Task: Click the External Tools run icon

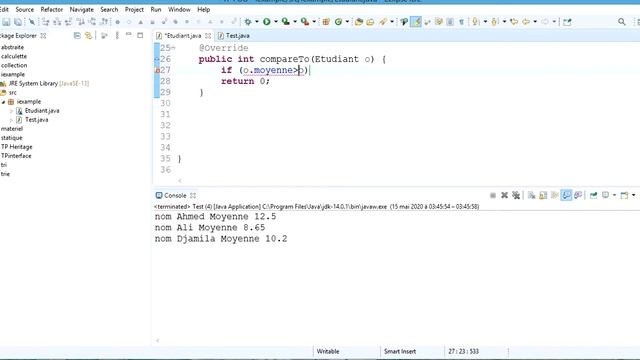Action: click(304, 22)
